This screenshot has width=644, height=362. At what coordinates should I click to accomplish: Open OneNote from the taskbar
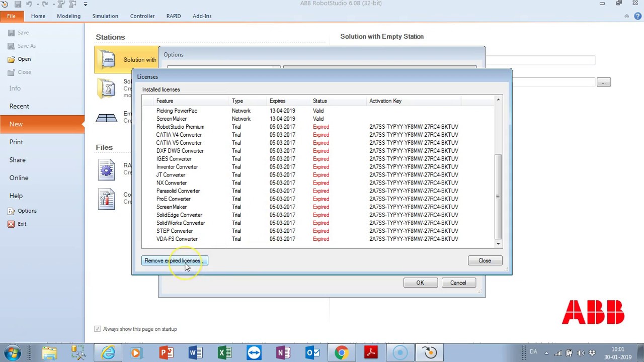pyautogui.click(x=283, y=352)
